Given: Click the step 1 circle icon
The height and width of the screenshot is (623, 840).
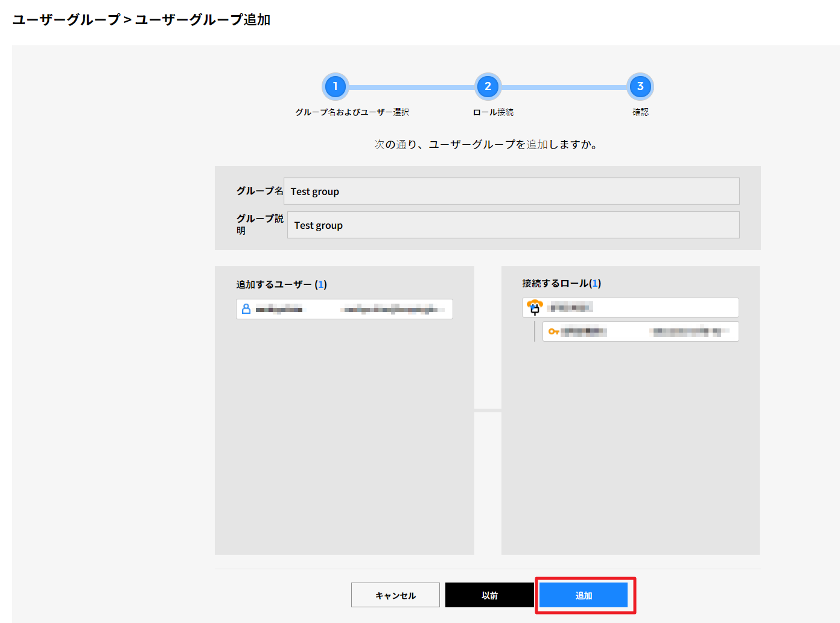Looking at the screenshot, I should coord(335,86).
